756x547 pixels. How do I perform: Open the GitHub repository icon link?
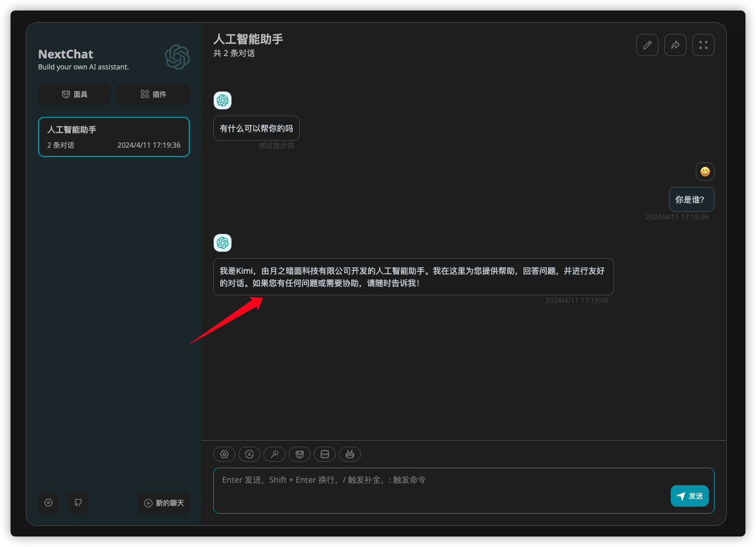coord(78,503)
